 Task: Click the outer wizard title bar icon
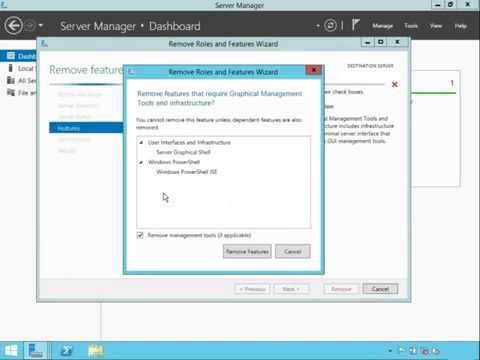click(x=44, y=44)
